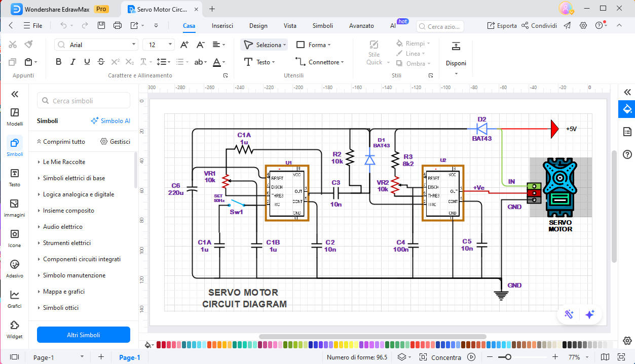
Task: Apply underline with the U icon
Action: click(x=87, y=62)
